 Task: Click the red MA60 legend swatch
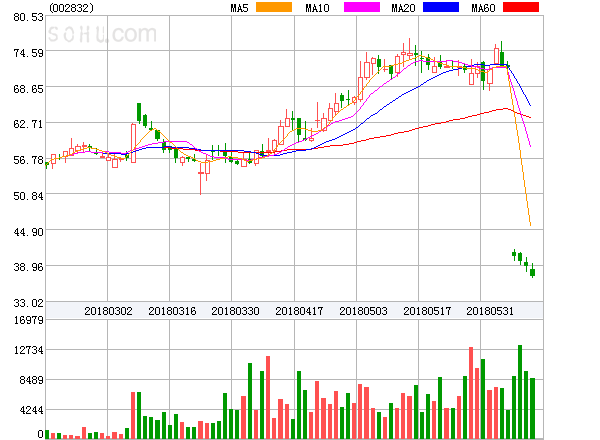click(521, 7)
